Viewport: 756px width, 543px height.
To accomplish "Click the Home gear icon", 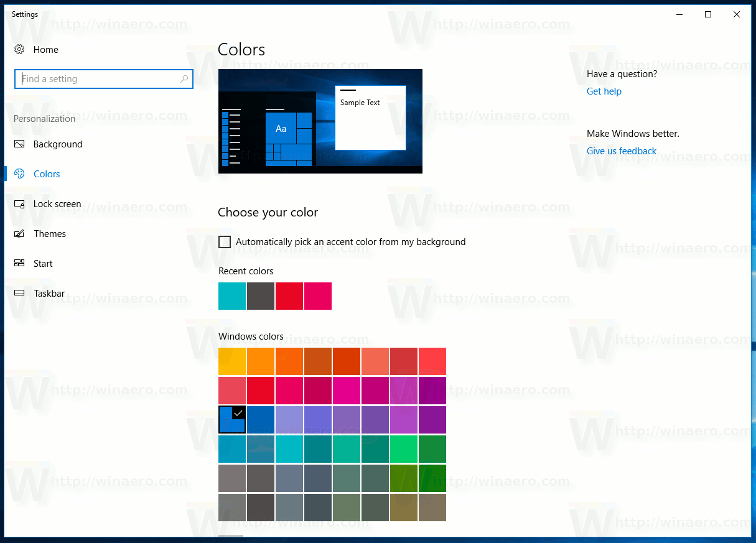I will [19, 50].
